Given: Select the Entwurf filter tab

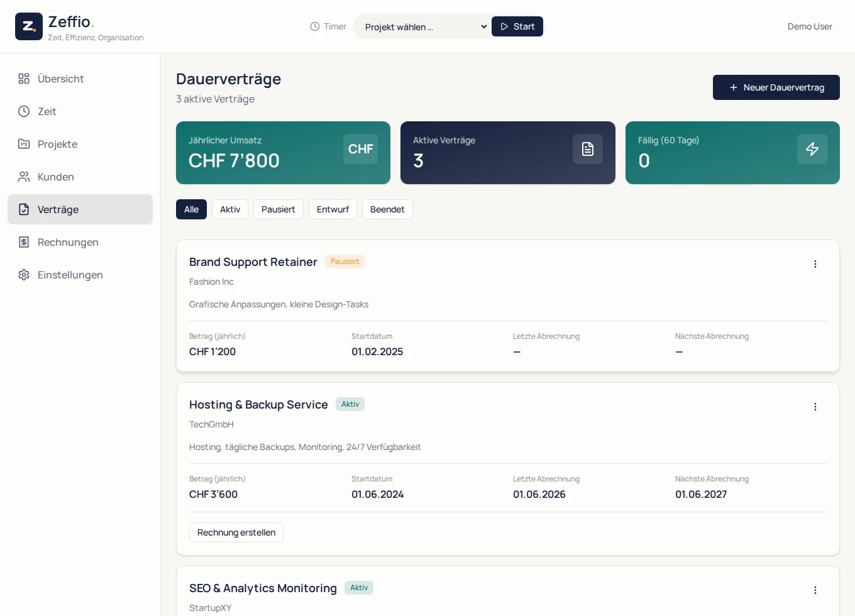Looking at the screenshot, I should (x=333, y=209).
